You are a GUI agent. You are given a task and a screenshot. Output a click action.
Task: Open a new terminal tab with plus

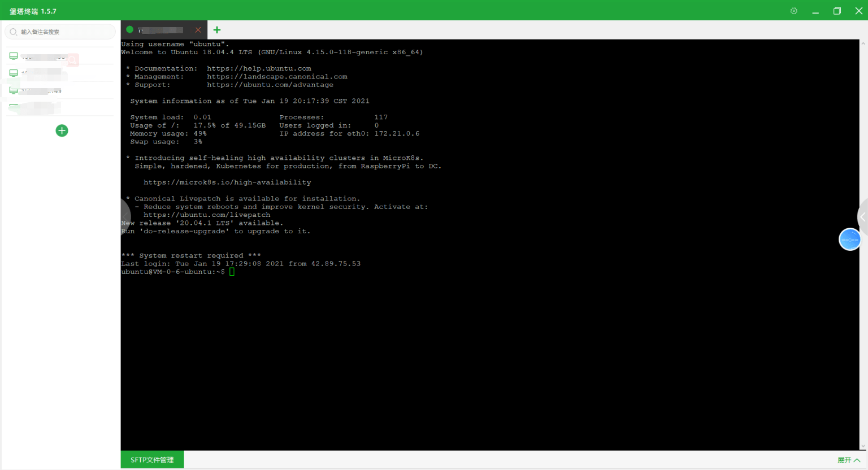217,30
